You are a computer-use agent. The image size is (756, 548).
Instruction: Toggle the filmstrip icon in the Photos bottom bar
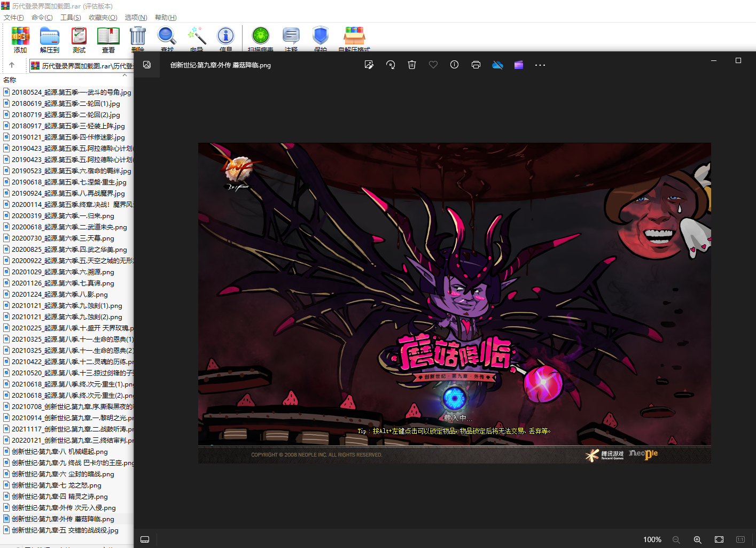[145, 539]
